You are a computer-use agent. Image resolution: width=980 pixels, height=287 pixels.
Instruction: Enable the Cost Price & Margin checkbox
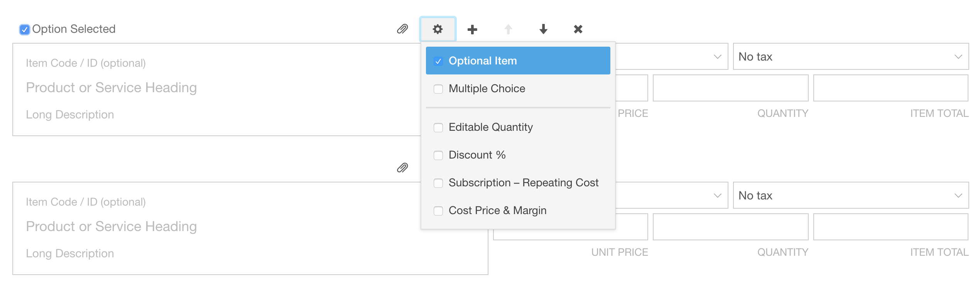[438, 211]
